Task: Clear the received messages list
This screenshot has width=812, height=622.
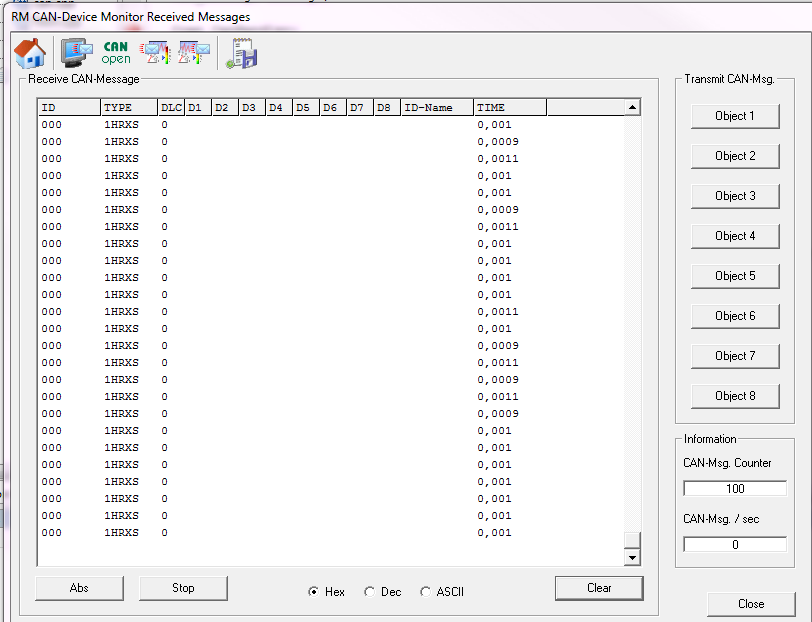Action: pos(599,588)
